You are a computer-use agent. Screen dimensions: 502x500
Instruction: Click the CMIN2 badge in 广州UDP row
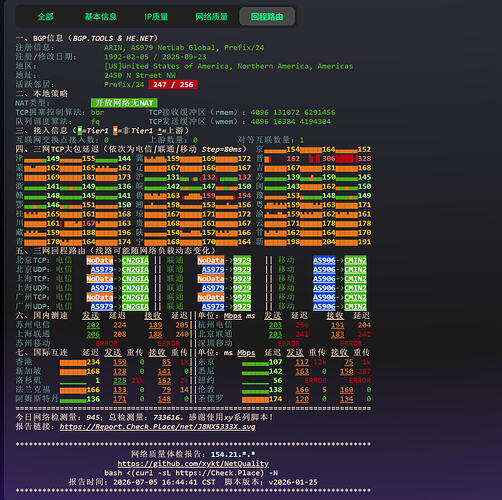tap(355, 306)
